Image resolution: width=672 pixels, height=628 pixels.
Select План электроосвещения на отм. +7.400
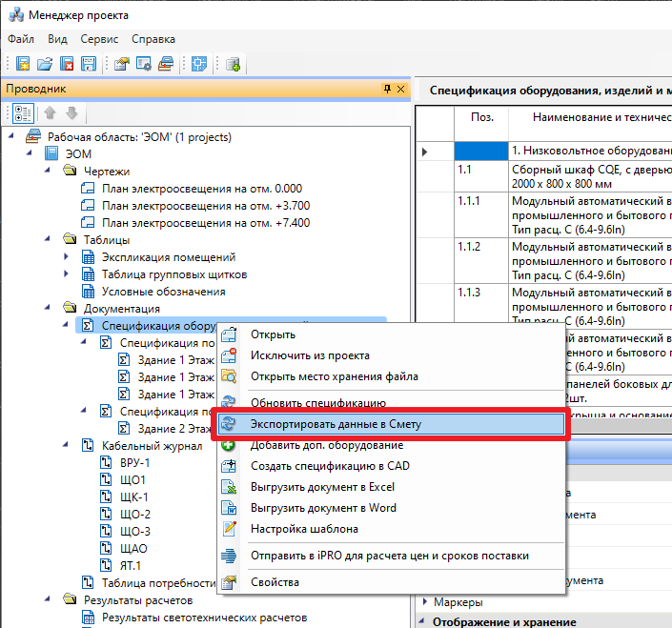206,223
